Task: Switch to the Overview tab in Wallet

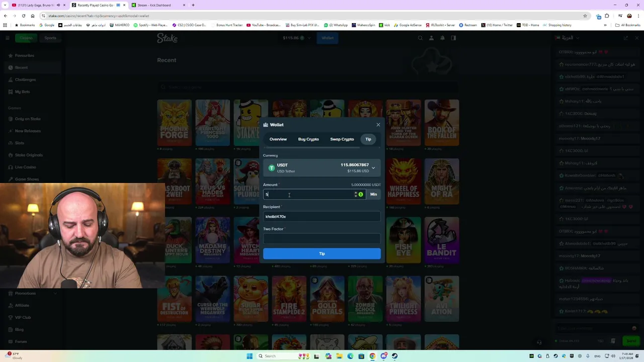Action: point(278,139)
